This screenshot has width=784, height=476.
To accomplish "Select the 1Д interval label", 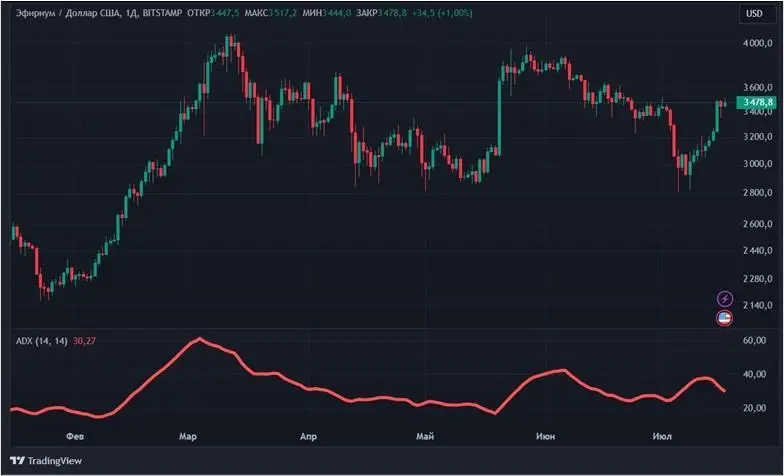I will click(126, 13).
